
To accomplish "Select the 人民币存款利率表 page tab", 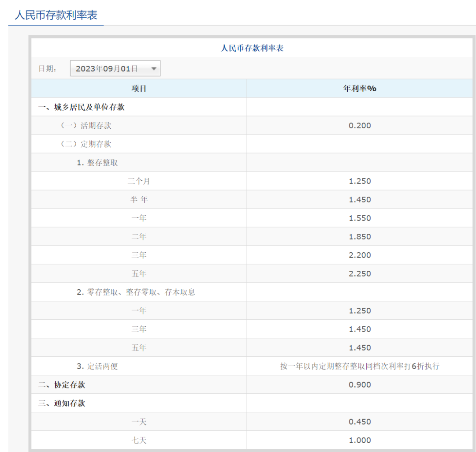I will coord(56,15).
